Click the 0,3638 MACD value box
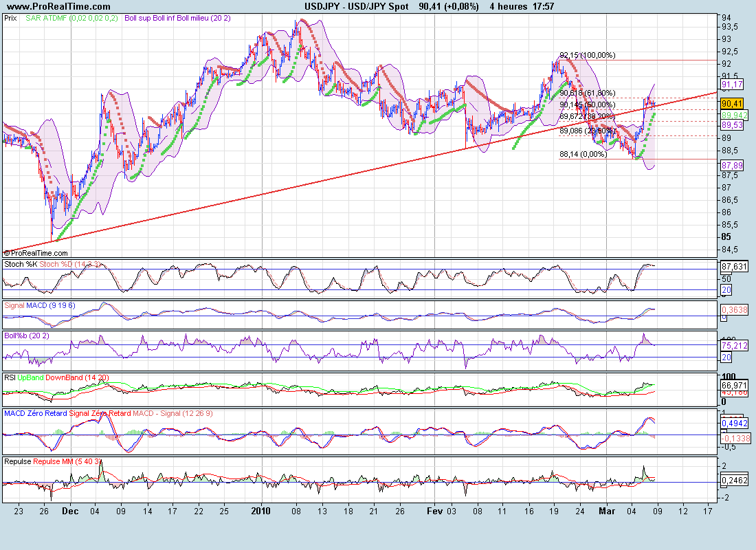 click(734, 309)
